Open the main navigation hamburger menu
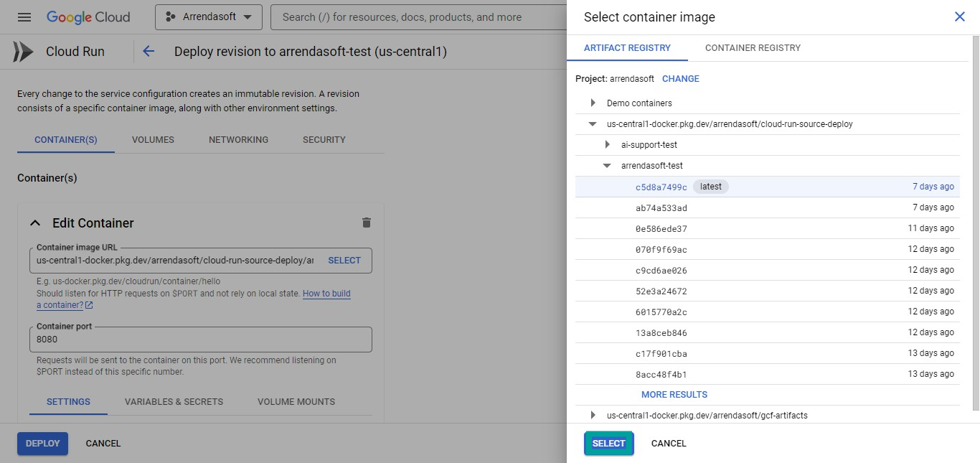 pyautogui.click(x=24, y=17)
